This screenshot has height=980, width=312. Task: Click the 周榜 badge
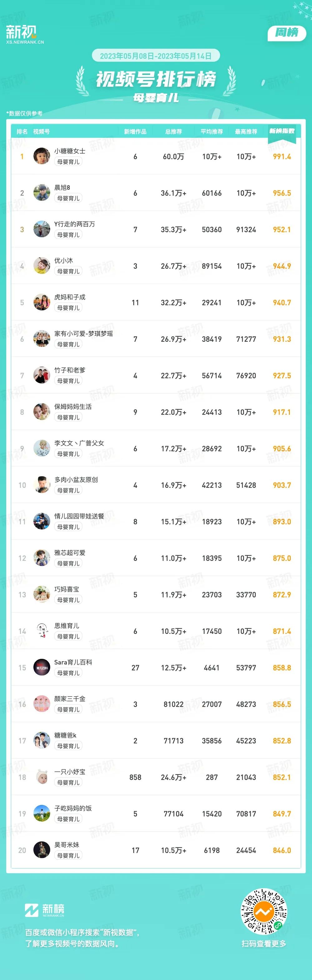287,33
